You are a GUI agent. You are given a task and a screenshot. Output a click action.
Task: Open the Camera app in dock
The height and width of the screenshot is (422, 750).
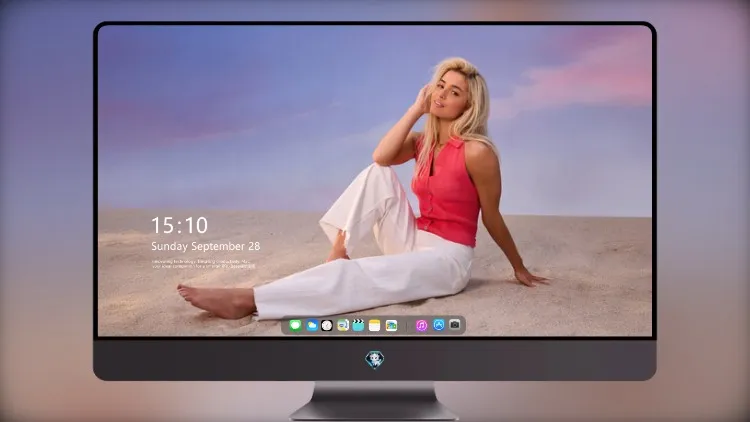tap(455, 325)
